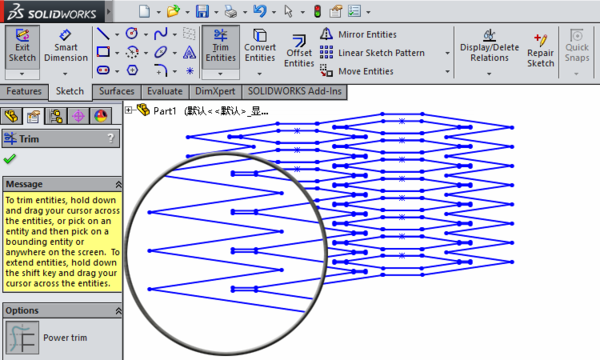Open the Exit Sketch dropdown arrow
Image resolution: width=600 pixels, height=360 pixels.
click(22, 73)
